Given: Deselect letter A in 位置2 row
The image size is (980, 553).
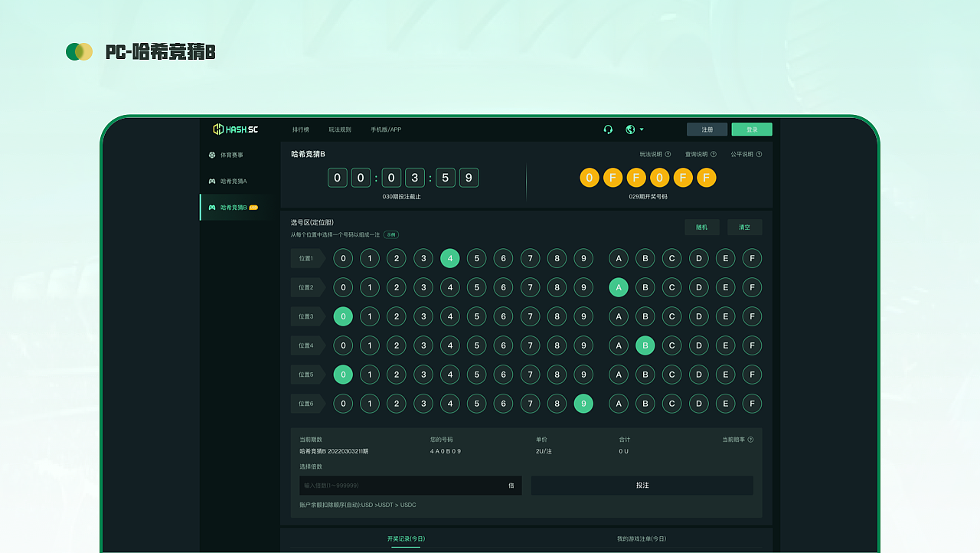Looking at the screenshot, I should [x=619, y=287].
